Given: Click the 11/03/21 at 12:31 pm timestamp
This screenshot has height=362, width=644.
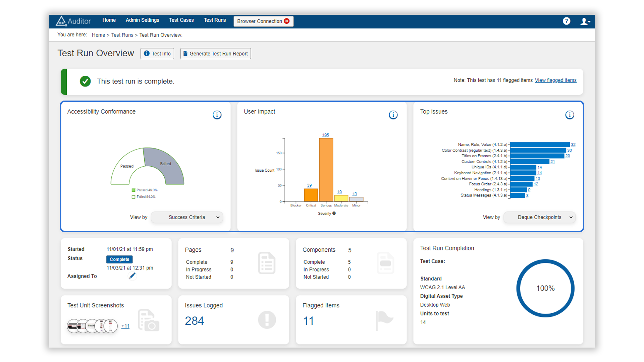Looking at the screenshot, I should point(130,268).
